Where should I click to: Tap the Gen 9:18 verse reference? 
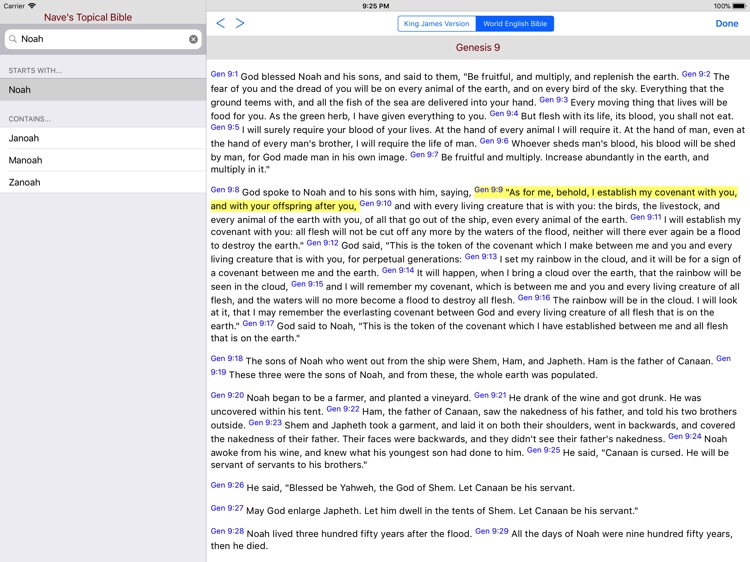point(227,359)
